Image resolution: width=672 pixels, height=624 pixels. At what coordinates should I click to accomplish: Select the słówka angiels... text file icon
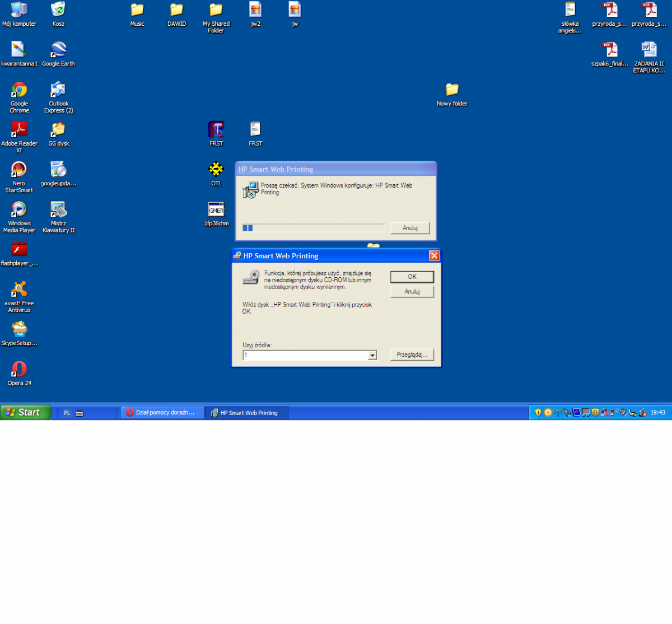click(570, 18)
